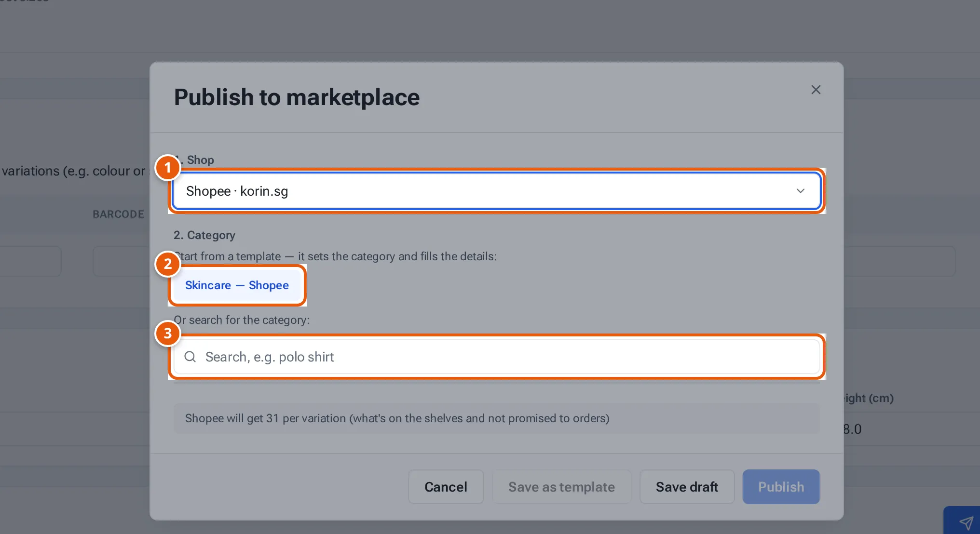Focus the category search field
Viewport: 980px width, 534px height.
(x=496, y=357)
